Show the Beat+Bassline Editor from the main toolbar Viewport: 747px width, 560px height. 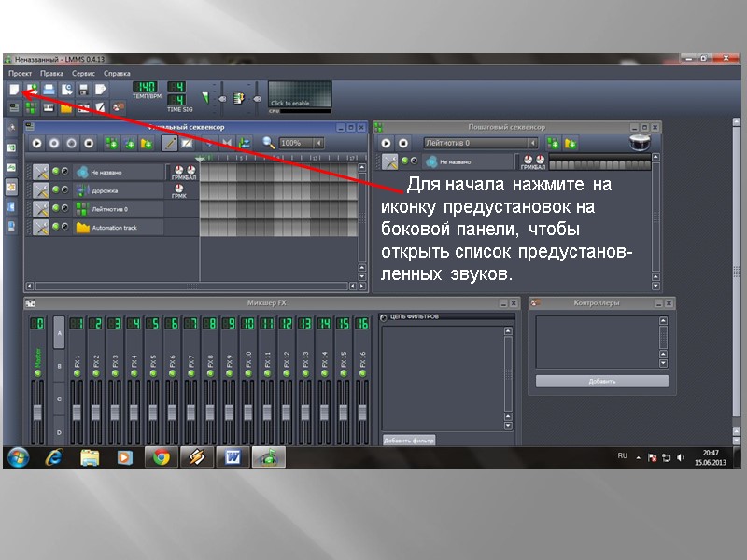point(32,107)
